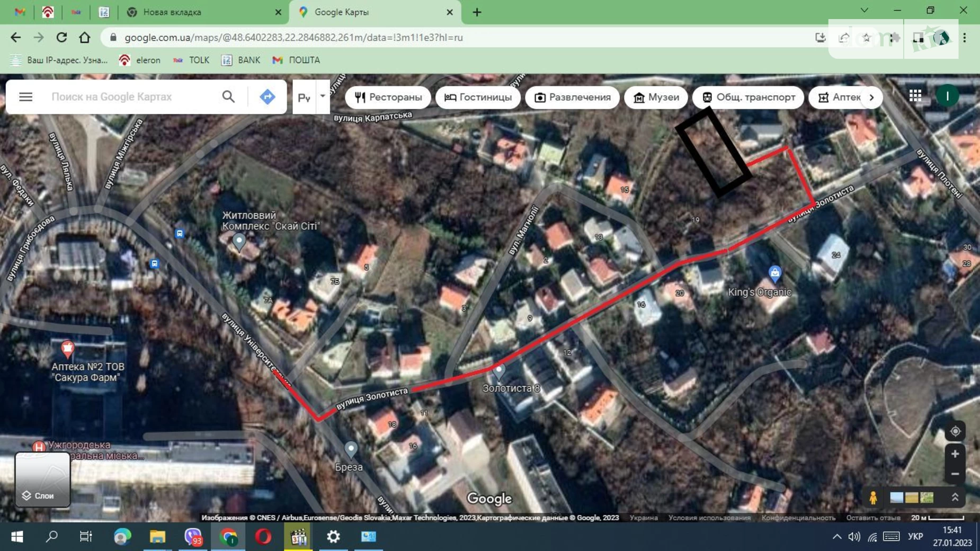980x551 pixels.
Task: Share this page from address bar
Action: 844,38
